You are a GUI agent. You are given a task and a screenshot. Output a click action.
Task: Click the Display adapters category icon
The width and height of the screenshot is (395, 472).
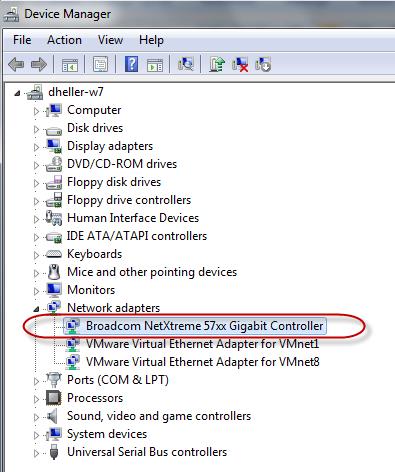click(x=54, y=146)
